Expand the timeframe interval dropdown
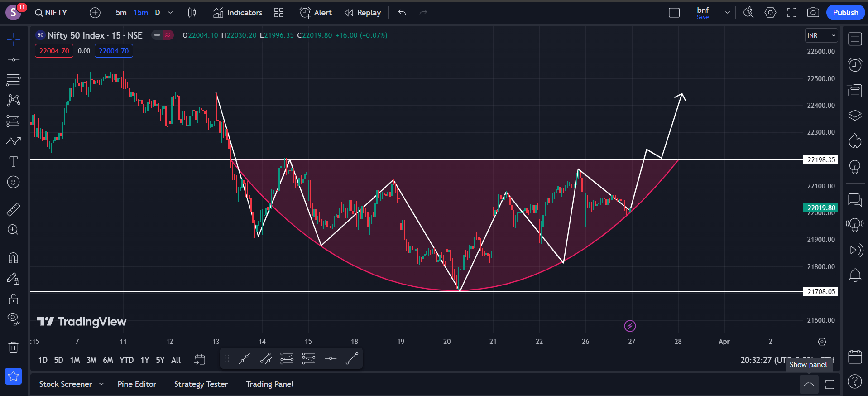The height and width of the screenshot is (396, 868). [x=170, y=13]
